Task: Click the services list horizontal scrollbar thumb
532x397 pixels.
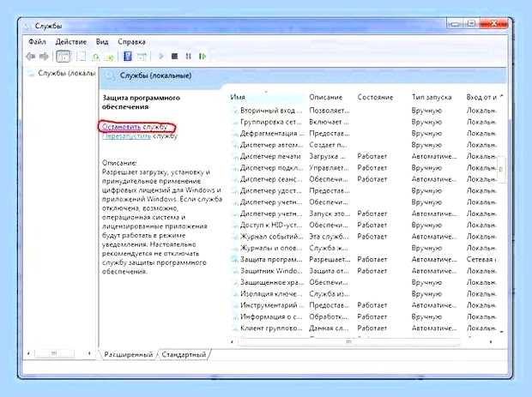Action: pyautogui.click(x=348, y=342)
